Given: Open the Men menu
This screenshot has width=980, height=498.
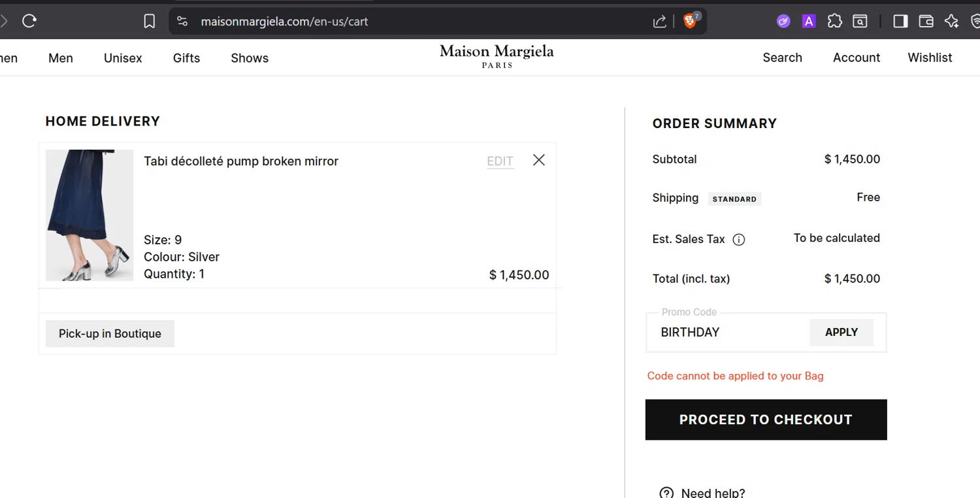Looking at the screenshot, I should pyautogui.click(x=61, y=58).
